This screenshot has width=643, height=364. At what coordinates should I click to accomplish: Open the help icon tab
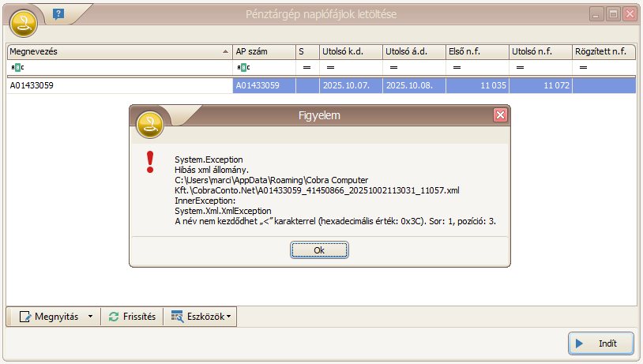pos(58,14)
